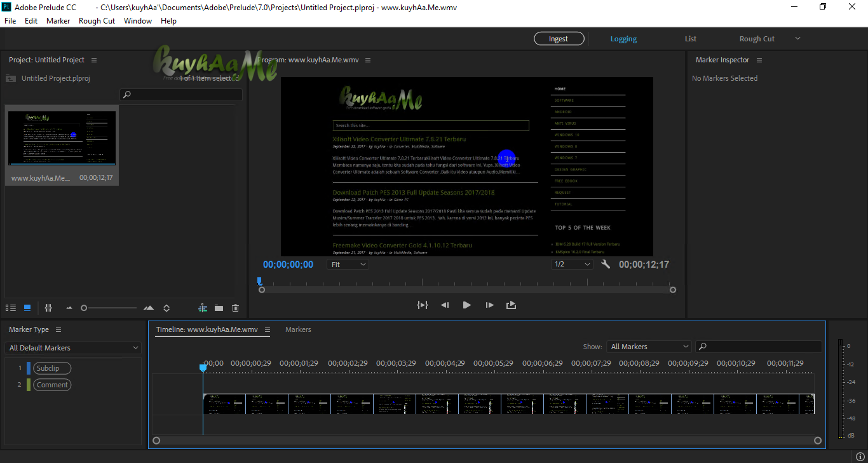Click the export frame icon
The width and height of the screenshot is (868, 463).
[x=511, y=305]
